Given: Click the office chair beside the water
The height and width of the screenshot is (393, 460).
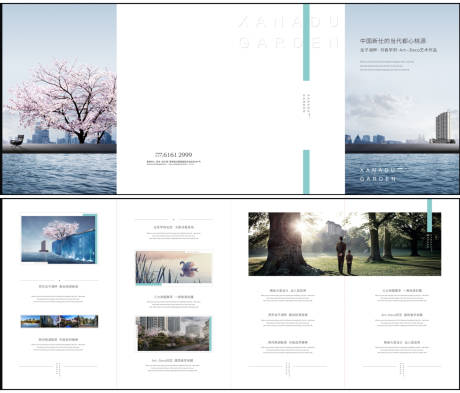Looking at the screenshot, I should 17,140.
